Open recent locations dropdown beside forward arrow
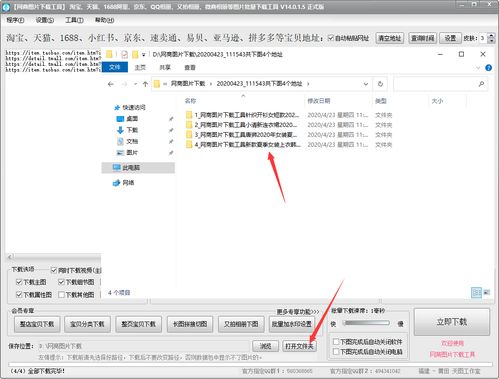Viewport: 499px width, 379px height. click(135, 84)
